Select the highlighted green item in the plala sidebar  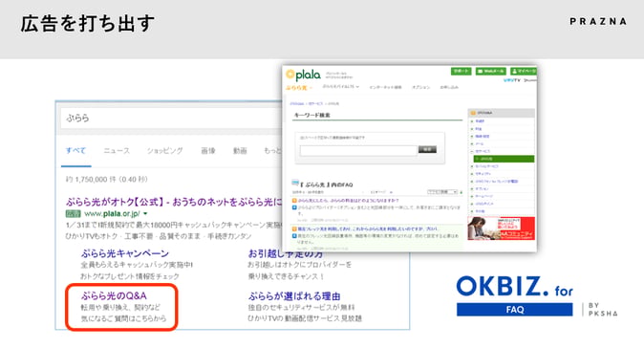pos(504,159)
